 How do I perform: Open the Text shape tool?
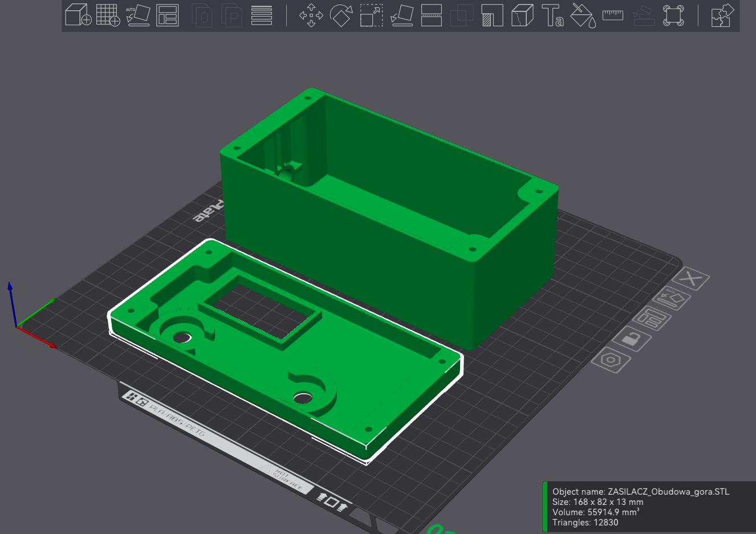click(x=552, y=15)
